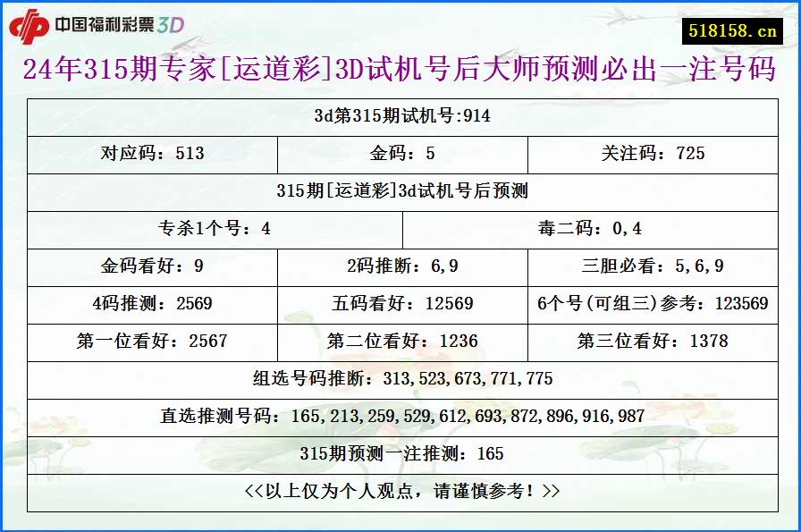The height and width of the screenshot is (532, 801).
Task: Expand the 组选号码推断 row
Action: click(400, 378)
